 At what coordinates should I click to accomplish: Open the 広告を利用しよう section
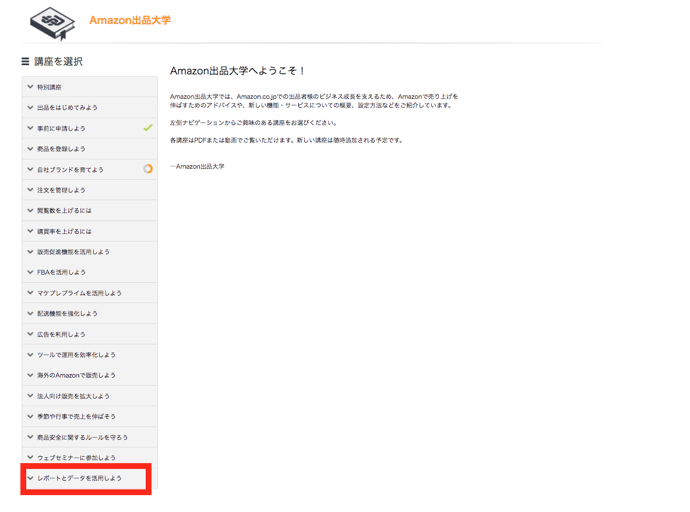[61, 334]
